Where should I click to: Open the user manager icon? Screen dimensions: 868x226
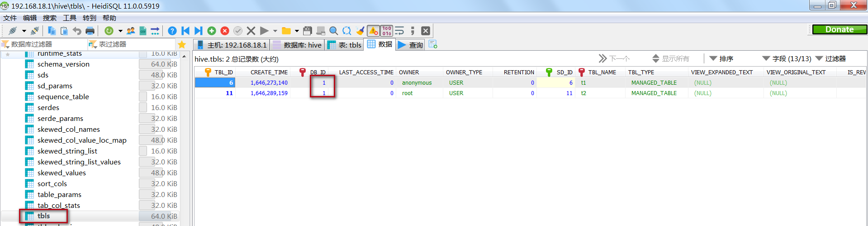pos(131,31)
